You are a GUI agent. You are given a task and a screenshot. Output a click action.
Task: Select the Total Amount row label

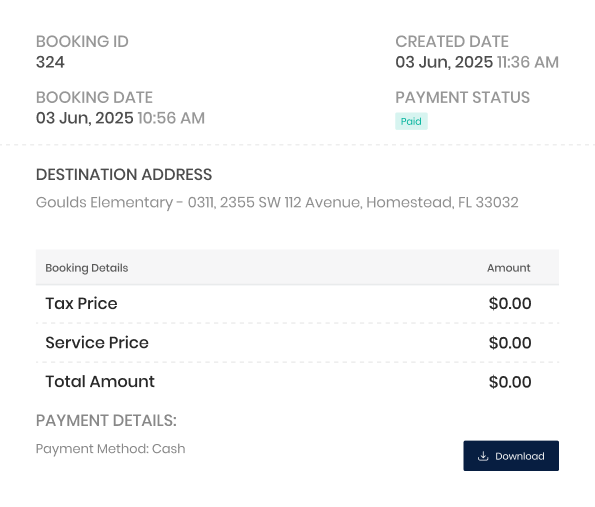click(x=100, y=382)
